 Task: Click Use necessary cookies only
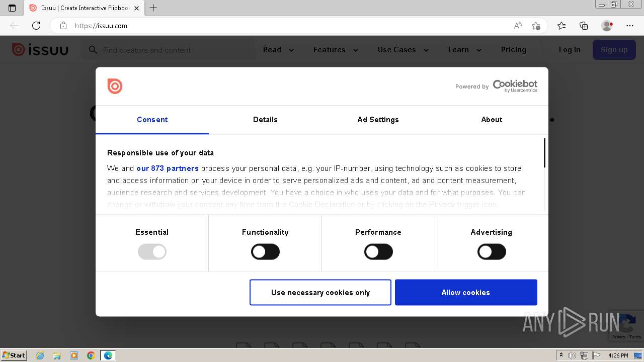point(320,292)
